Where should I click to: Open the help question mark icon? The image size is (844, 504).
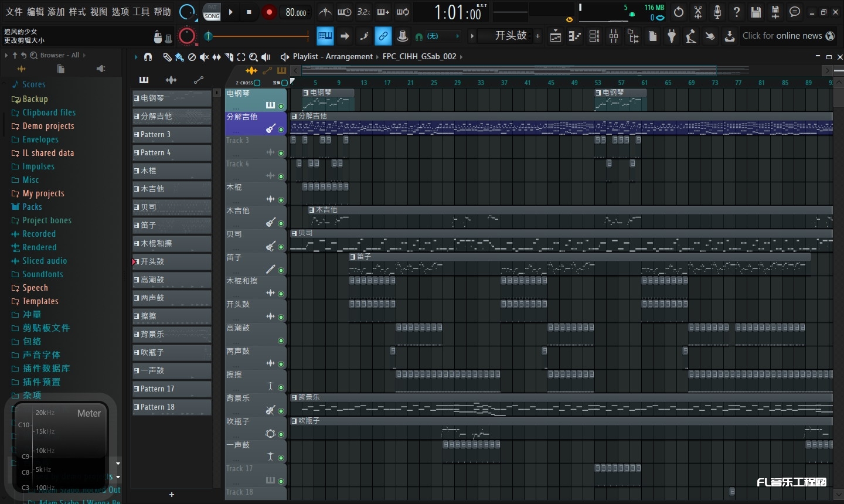click(737, 12)
